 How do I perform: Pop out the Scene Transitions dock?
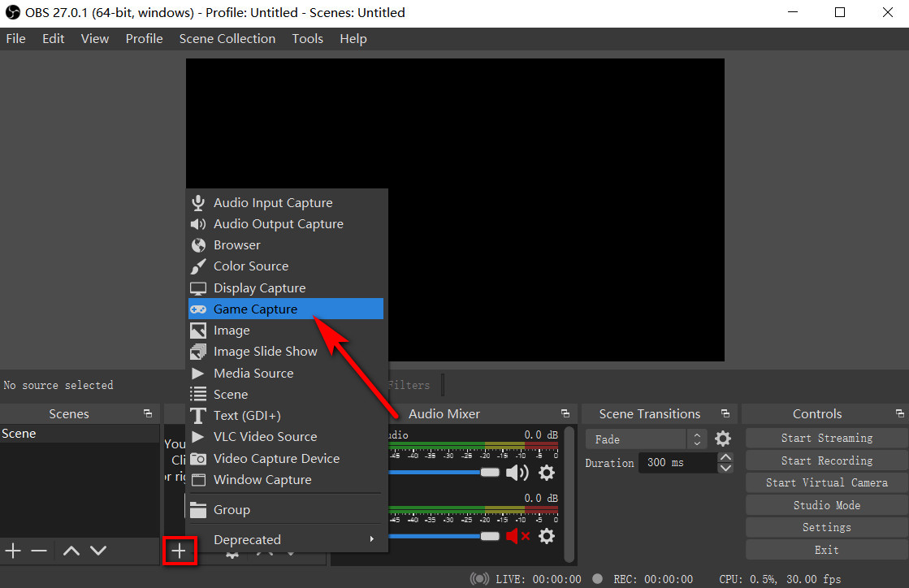tap(725, 413)
